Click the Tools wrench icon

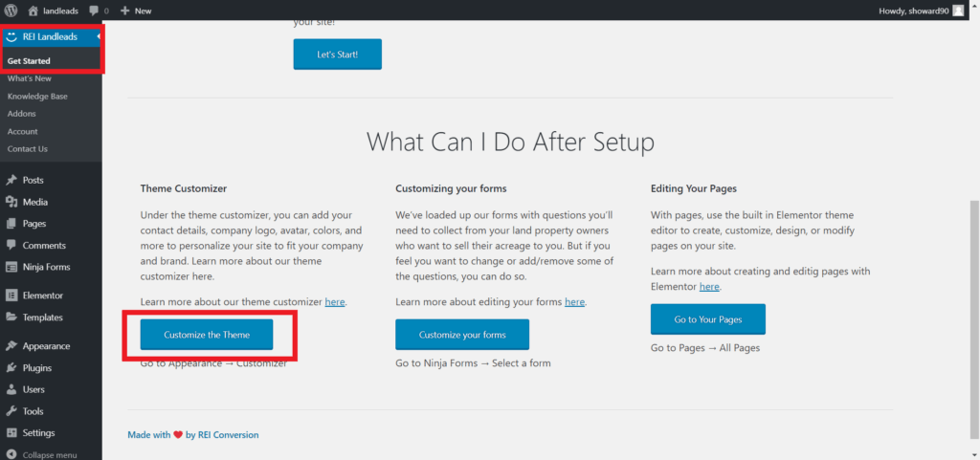coord(11,411)
